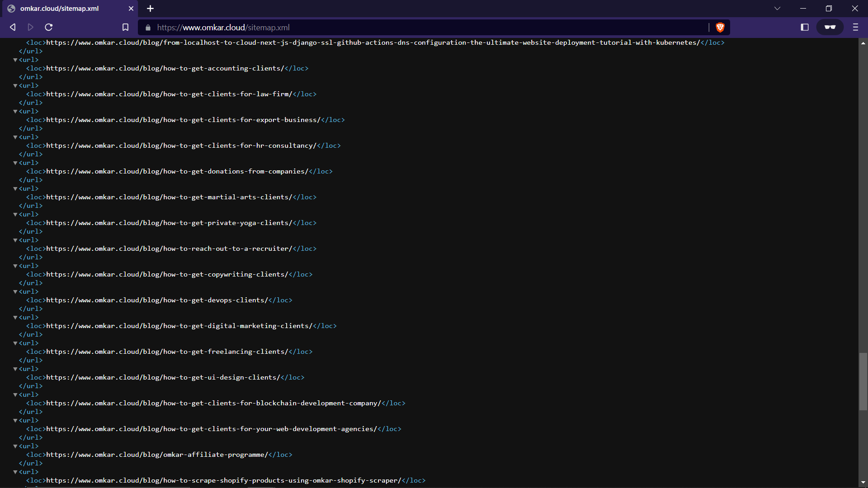Close the omkar.cloud/sitemap.xml tab
Screen dimensions: 868x488
tap(131, 9)
